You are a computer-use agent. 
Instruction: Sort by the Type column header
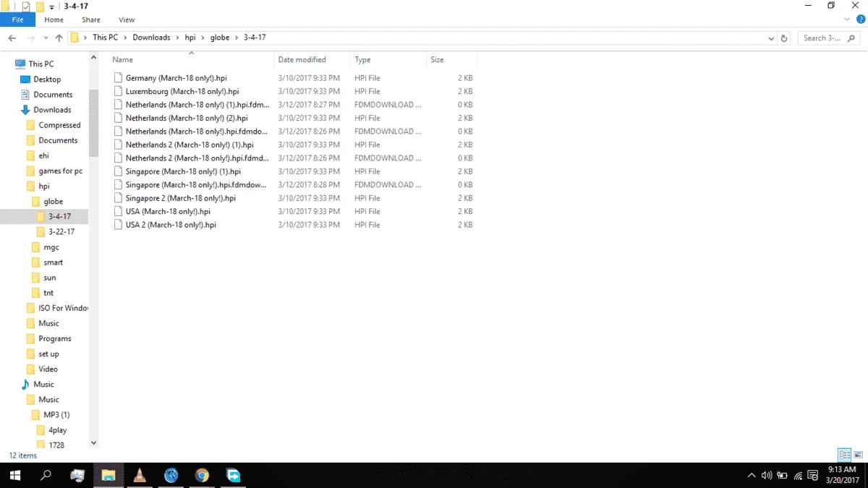click(x=388, y=59)
